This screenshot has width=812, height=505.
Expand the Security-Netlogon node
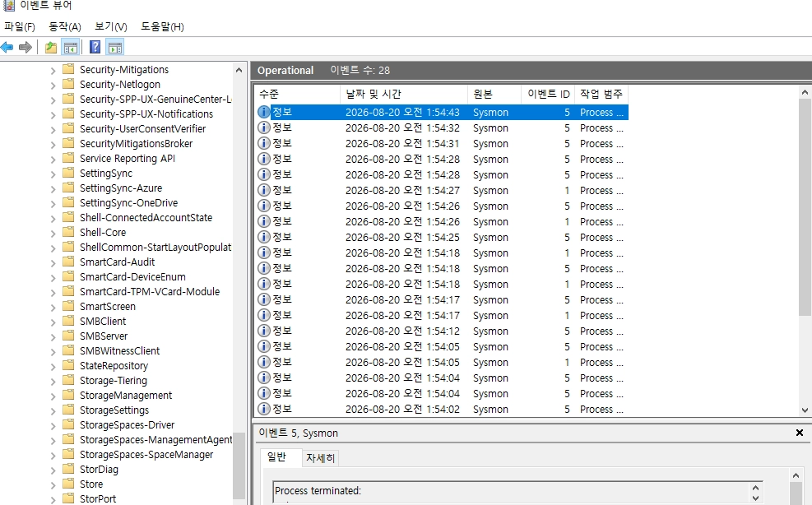[x=53, y=85]
